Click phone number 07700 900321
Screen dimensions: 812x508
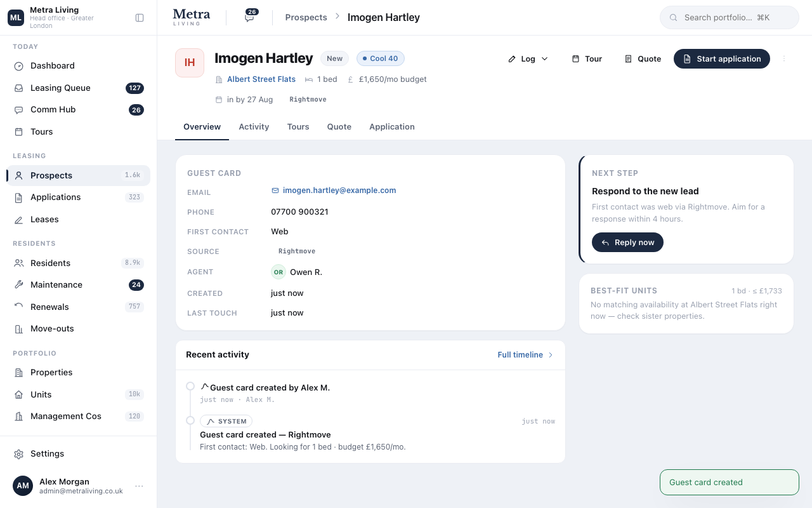[x=299, y=212]
